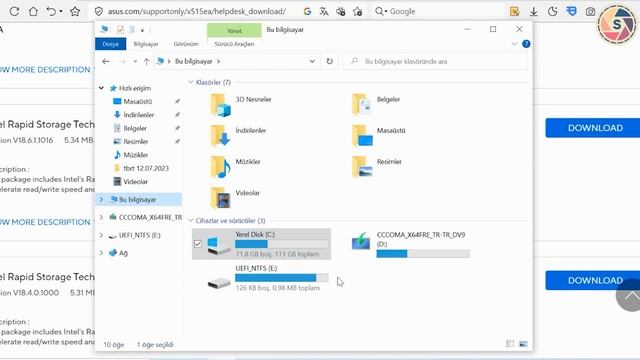This screenshot has height=360, width=640.
Task: Click UEFI_NTFS (E:) capacity bar
Action: coord(282,278)
